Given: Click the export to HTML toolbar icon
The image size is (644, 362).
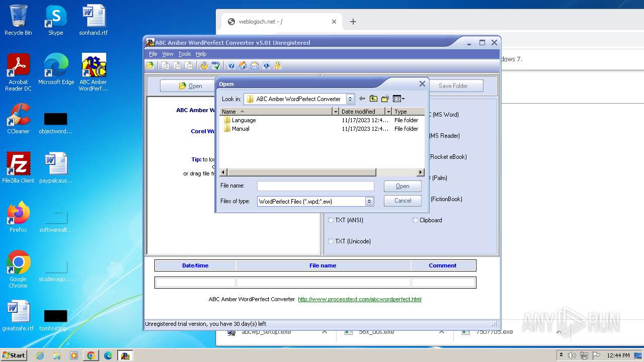Looking at the screenshot, I should tap(177, 65).
